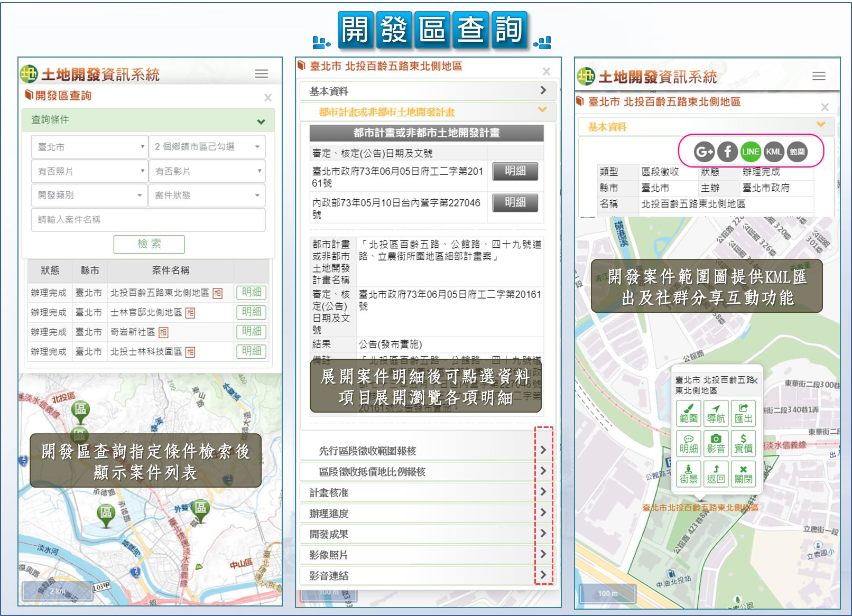This screenshot has width=852, height=616.
Task: Click the 請輸入案件名稱 text field
Action: tap(148, 220)
